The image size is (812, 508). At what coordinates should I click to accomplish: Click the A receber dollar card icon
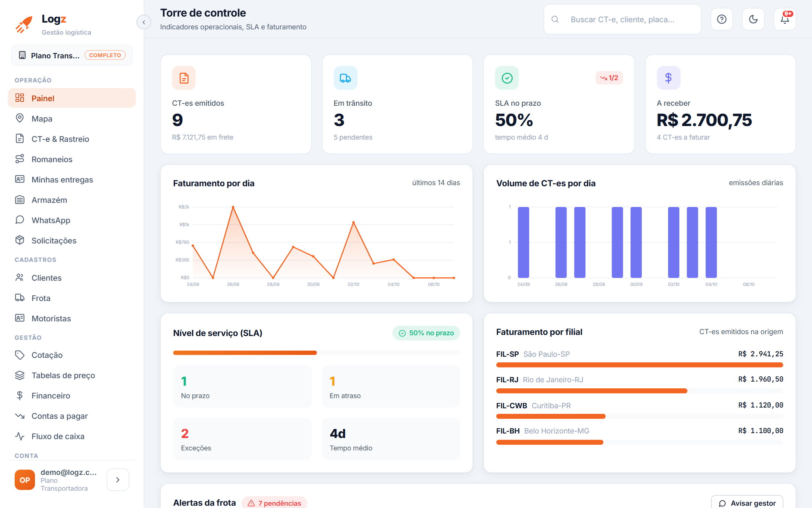(x=668, y=78)
